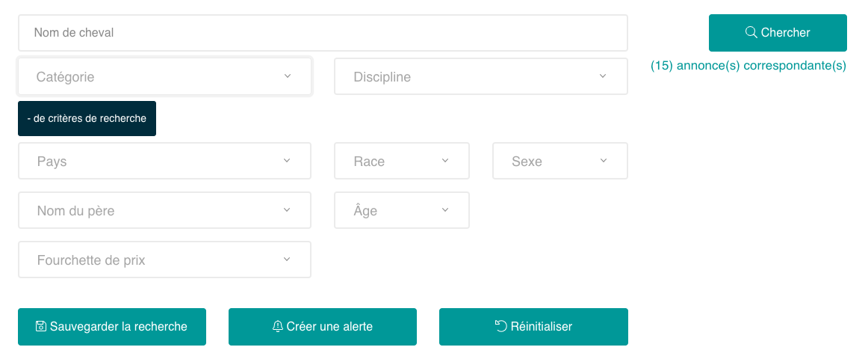Expand the Discipline dropdown
The image size is (868, 356).
480,77
